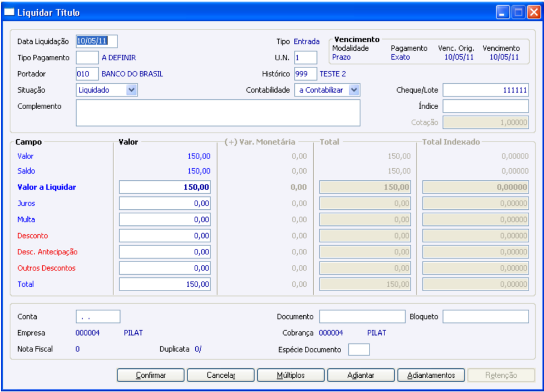Click the Total value field showing 150,00

(165, 284)
